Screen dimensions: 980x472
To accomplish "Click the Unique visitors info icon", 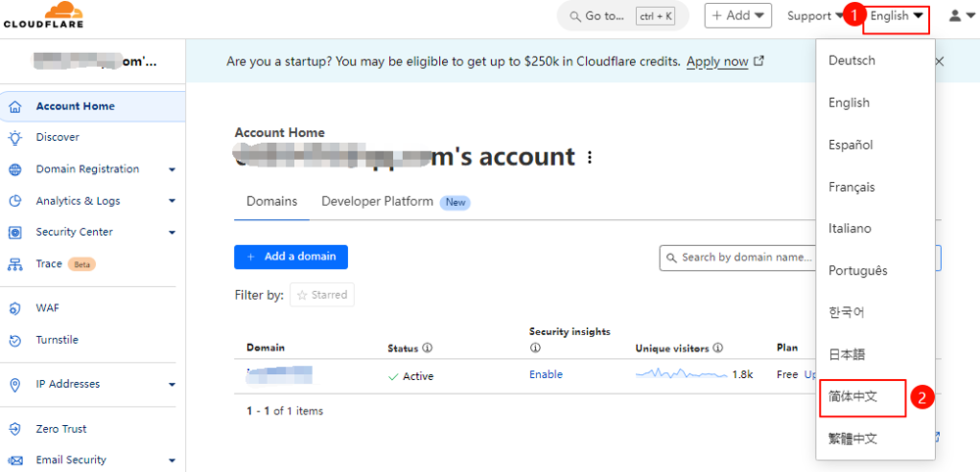I will (x=718, y=348).
